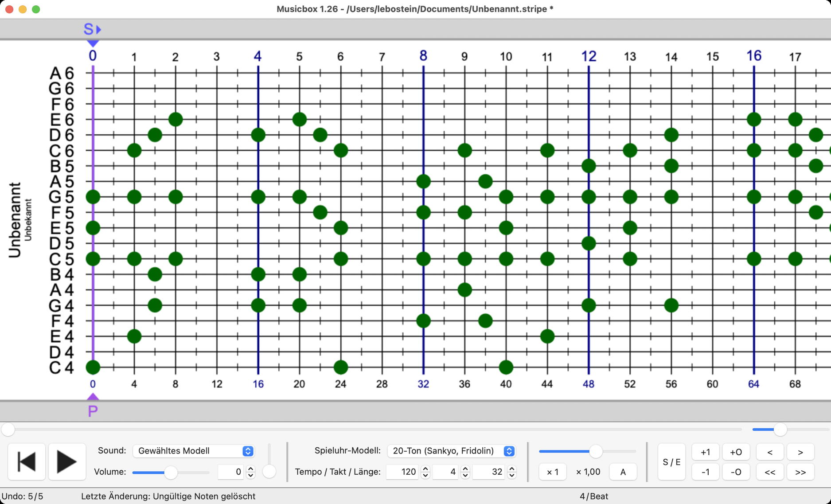Click the × 1 multiplier button
The image size is (831, 504).
552,472
